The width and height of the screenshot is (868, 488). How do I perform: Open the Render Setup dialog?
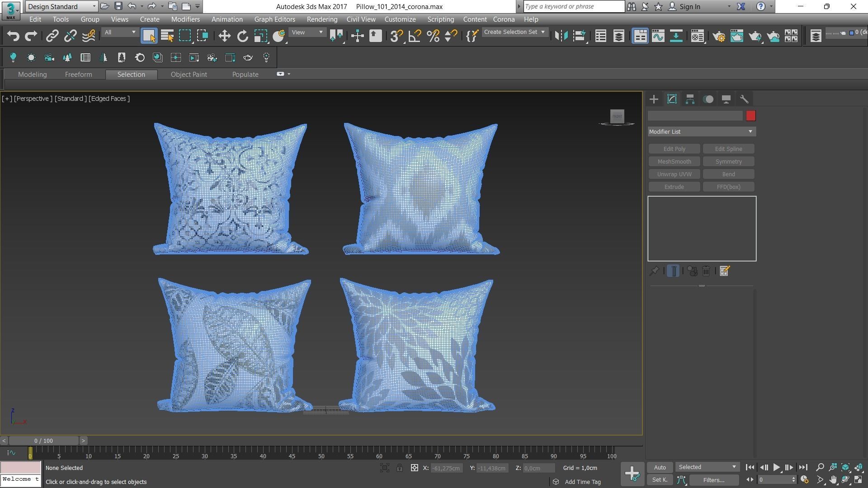click(719, 36)
